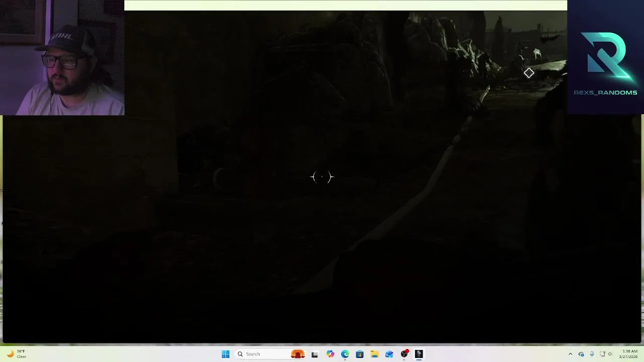Open the network status tray icon
644x362 pixels.
pyautogui.click(x=602, y=354)
